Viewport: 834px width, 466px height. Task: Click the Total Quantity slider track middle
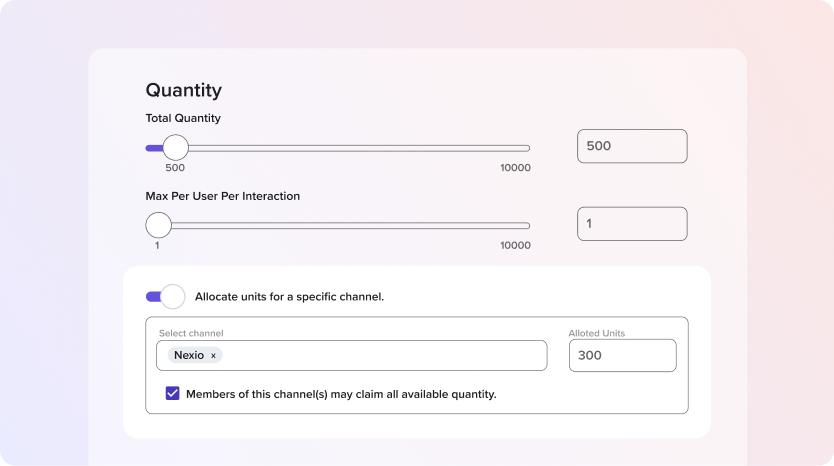click(338, 148)
